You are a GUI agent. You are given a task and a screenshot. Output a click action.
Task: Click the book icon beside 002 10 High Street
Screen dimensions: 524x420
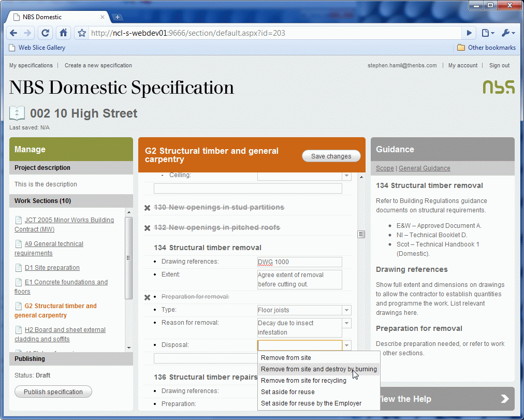[17, 113]
